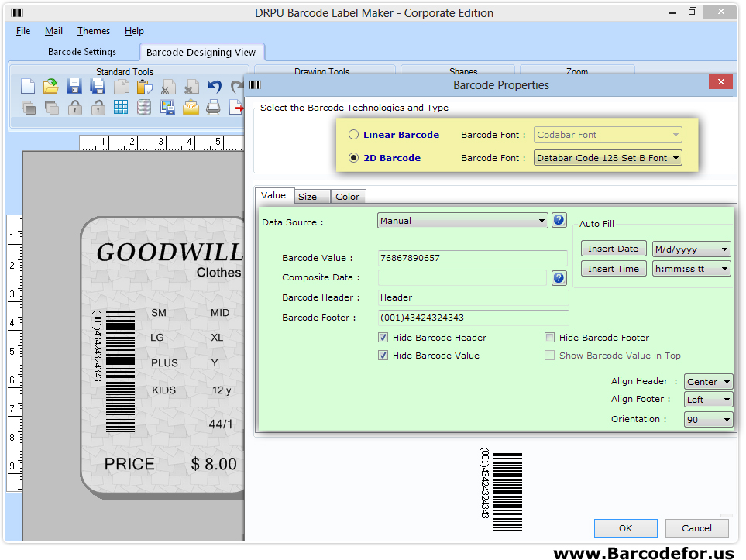The width and height of the screenshot is (746, 560).
Task: Select the Linear Barcode radio button
Action: [354, 135]
